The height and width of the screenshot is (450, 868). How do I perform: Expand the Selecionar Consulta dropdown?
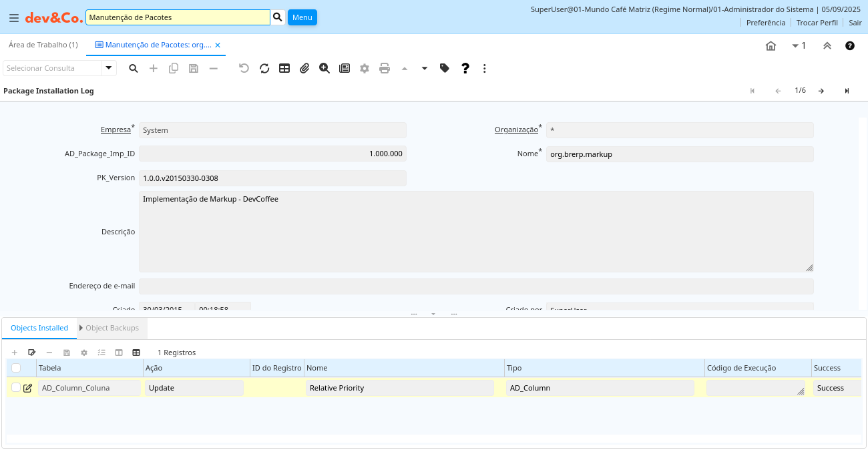(109, 68)
